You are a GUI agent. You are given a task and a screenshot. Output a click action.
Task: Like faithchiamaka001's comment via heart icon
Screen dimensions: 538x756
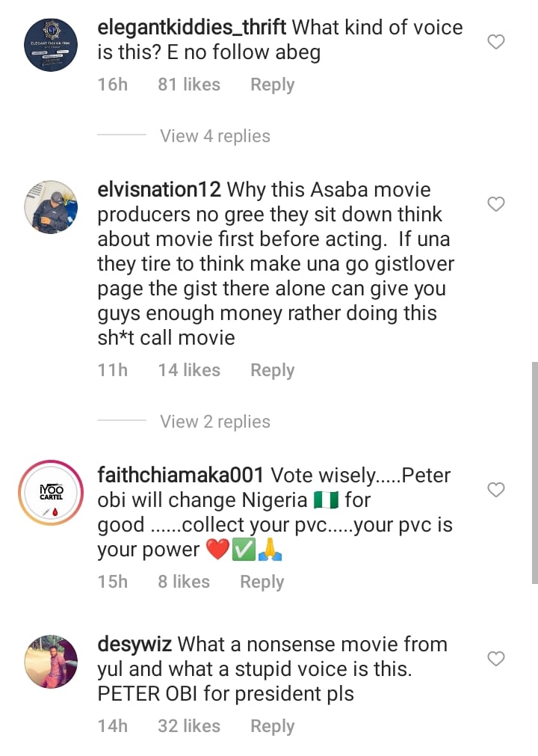click(x=496, y=490)
